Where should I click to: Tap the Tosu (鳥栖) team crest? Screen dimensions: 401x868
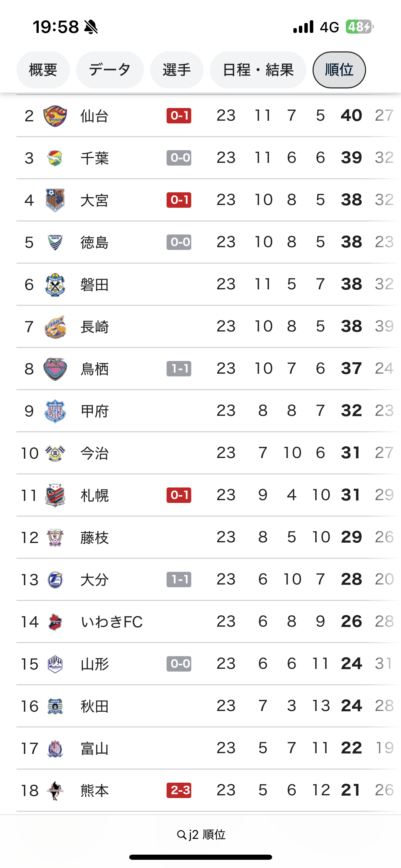coord(55,369)
